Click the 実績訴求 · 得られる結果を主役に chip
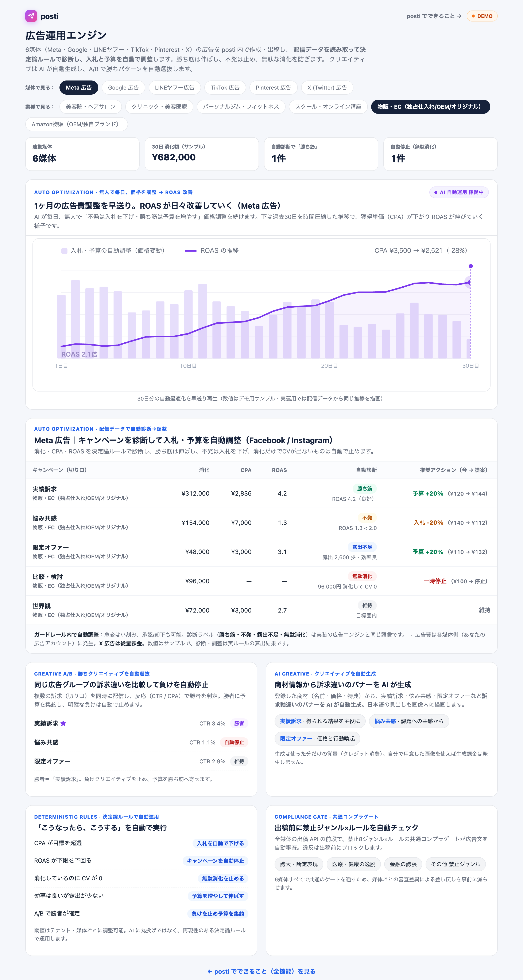Viewport: 523px width, 980px height. (x=320, y=721)
